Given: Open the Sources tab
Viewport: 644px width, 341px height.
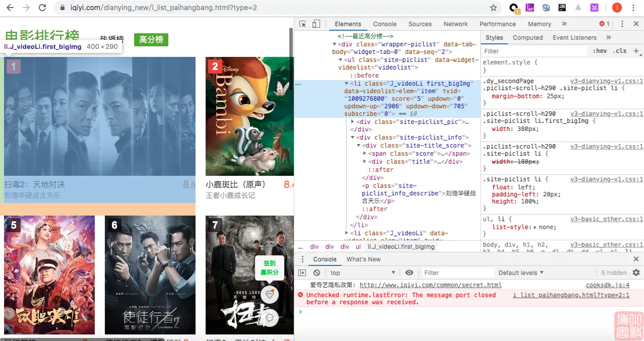Looking at the screenshot, I should [420, 24].
